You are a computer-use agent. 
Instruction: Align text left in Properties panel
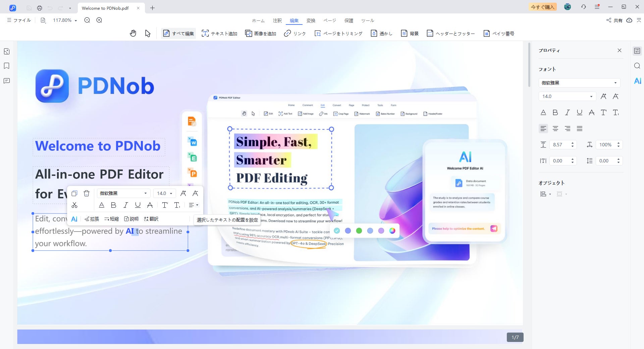543,129
